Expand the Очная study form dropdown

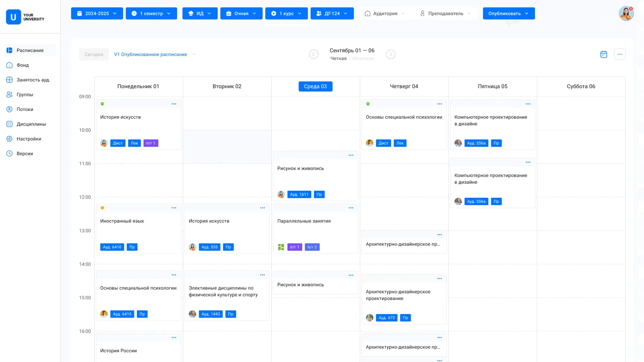[x=242, y=13]
